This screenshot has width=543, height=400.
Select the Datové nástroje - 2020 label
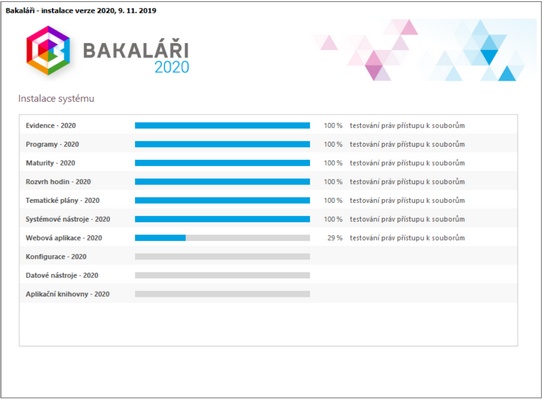pyautogui.click(x=62, y=275)
